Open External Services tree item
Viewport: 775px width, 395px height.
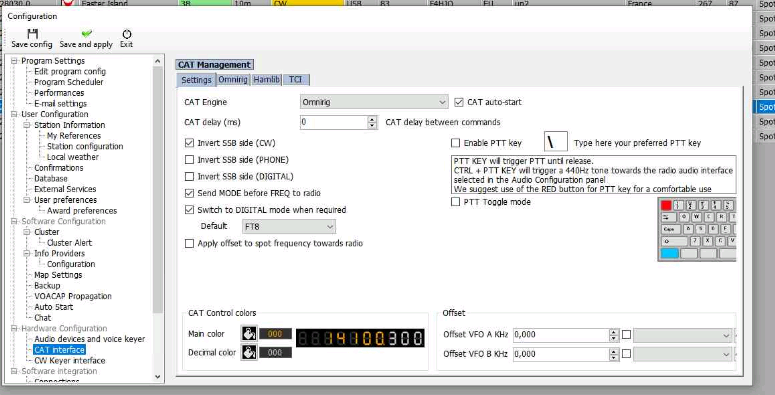coord(65,189)
